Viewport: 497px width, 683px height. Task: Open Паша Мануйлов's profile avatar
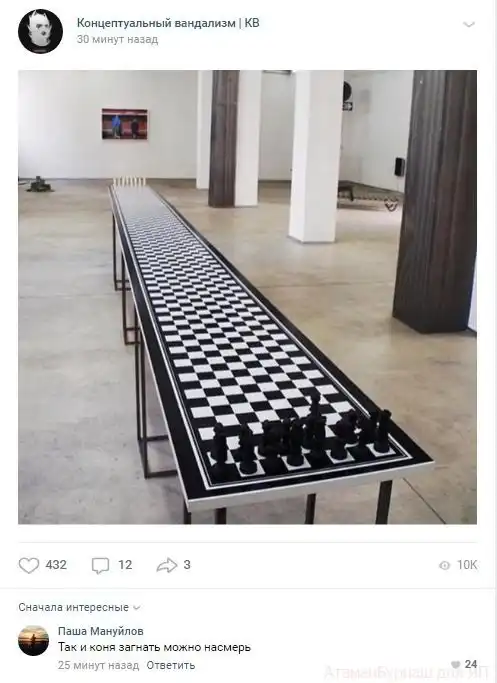(x=34, y=640)
